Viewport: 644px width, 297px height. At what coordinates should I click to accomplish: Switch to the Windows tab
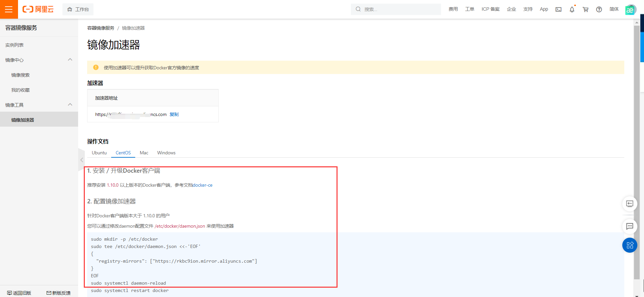(166, 153)
